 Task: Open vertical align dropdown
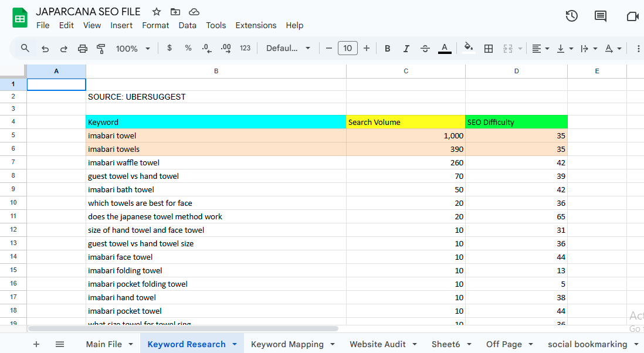pyautogui.click(x=565, y=49)
